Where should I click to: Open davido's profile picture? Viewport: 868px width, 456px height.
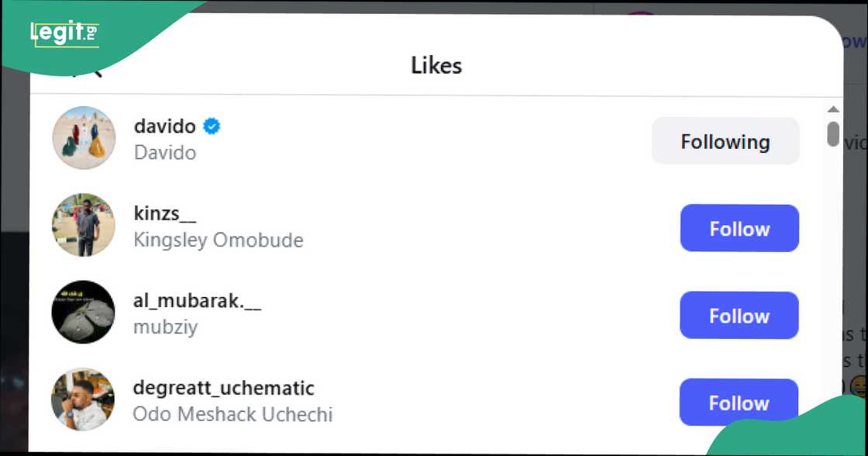coord(84,138)
